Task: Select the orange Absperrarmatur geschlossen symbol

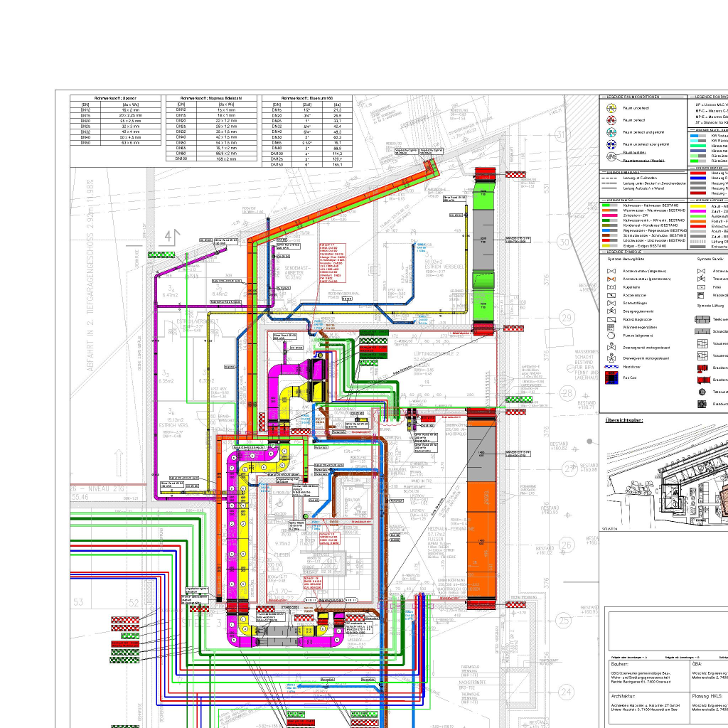Action: (x=611, y=279)
